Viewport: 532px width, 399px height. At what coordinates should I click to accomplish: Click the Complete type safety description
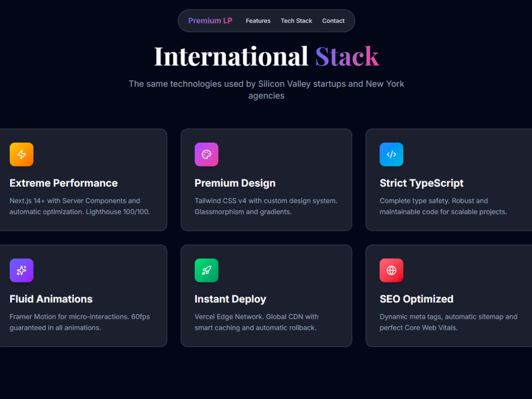(443, 206)
